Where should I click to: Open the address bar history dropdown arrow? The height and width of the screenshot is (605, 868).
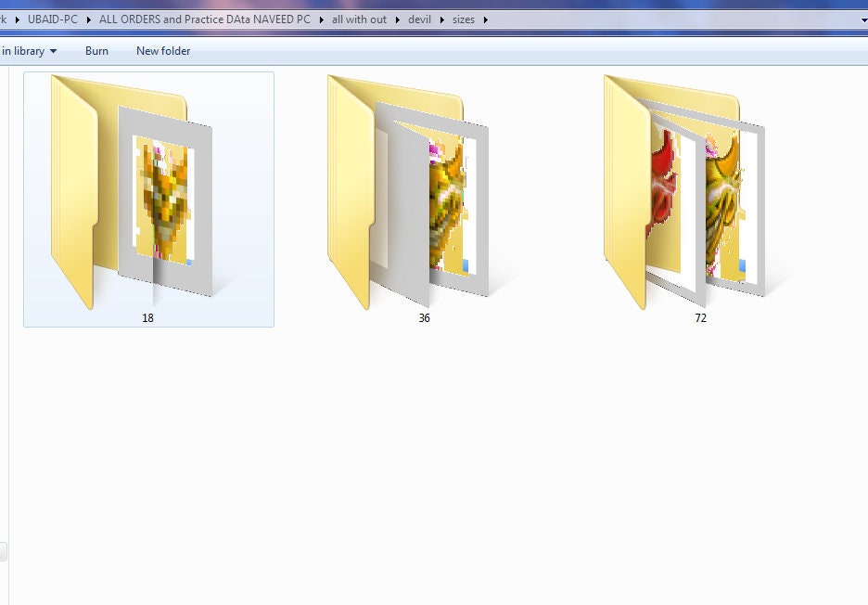[863, 19]
